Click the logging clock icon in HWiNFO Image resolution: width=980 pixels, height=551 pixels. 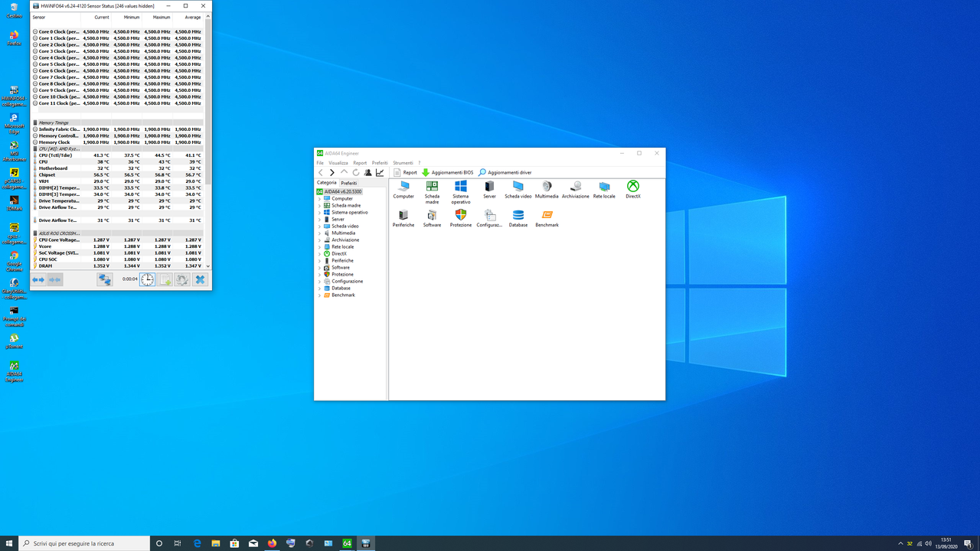tap(147, 279)
